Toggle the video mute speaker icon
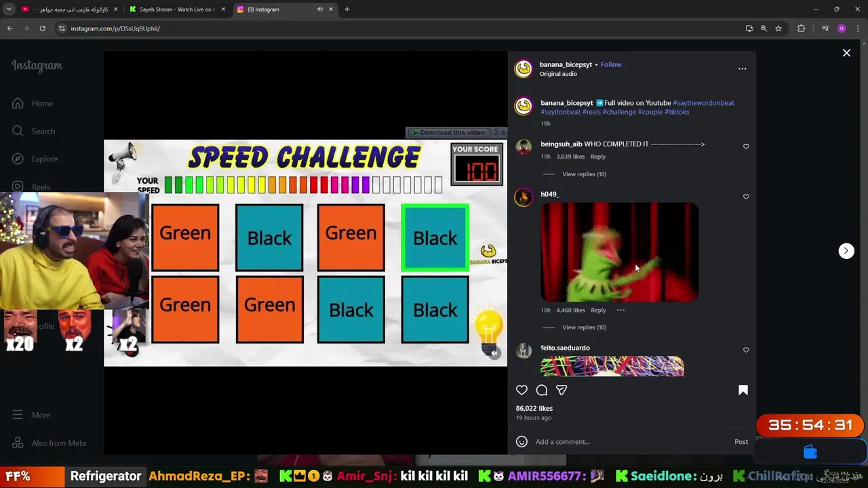The image size is (868, 488). click(494, 352)
